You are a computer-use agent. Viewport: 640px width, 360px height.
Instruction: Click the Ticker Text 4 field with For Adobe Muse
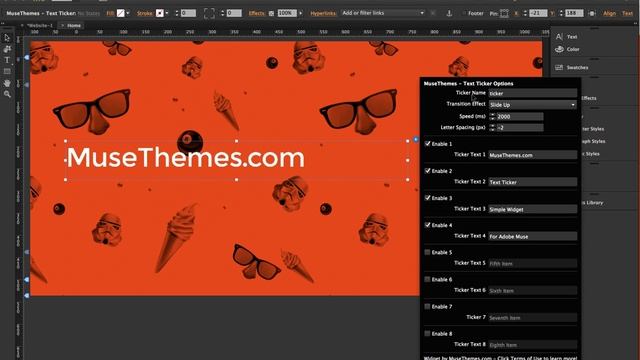(533, 236)
